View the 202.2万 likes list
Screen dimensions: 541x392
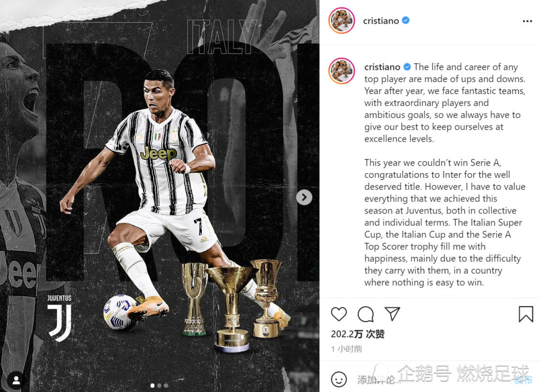tap(358, 334)
